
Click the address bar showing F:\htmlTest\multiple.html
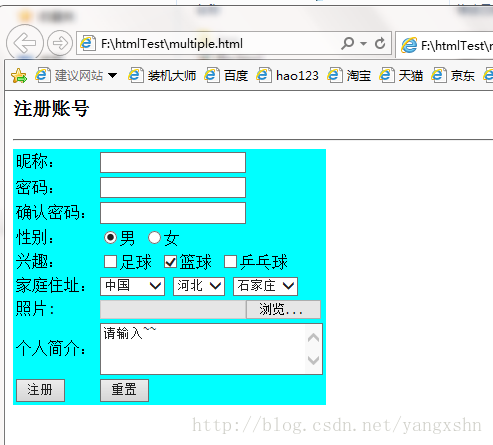coord(233,43)
